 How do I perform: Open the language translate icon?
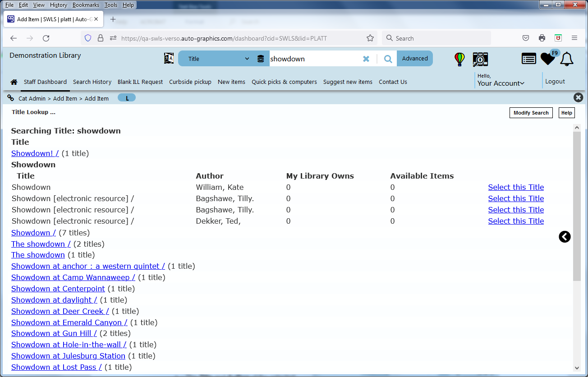point(169,59)
